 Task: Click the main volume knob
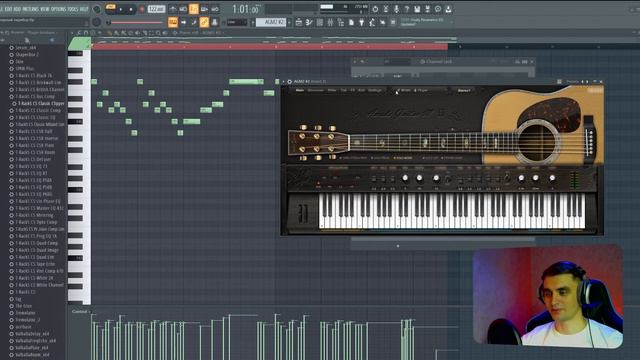[97, 9]
